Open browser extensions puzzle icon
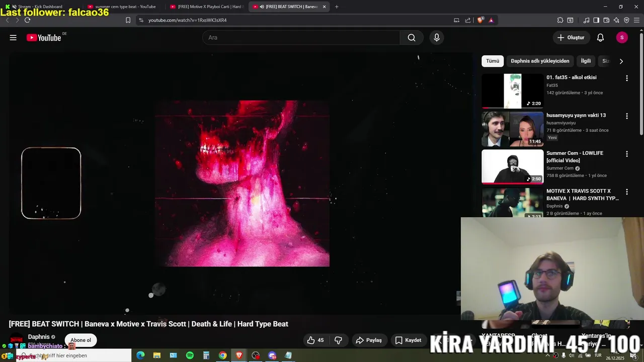Image resolution: width=644 pixels, height=362 pixels. [x=560, y=20]
